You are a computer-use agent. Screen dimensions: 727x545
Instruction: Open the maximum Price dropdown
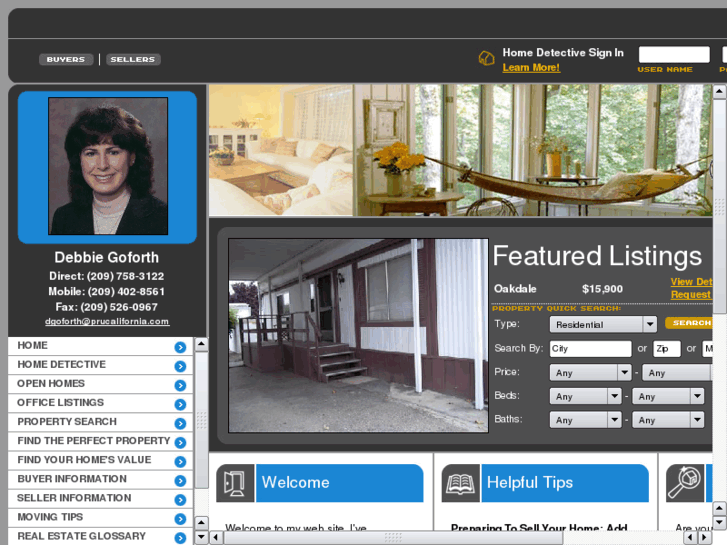677,372
